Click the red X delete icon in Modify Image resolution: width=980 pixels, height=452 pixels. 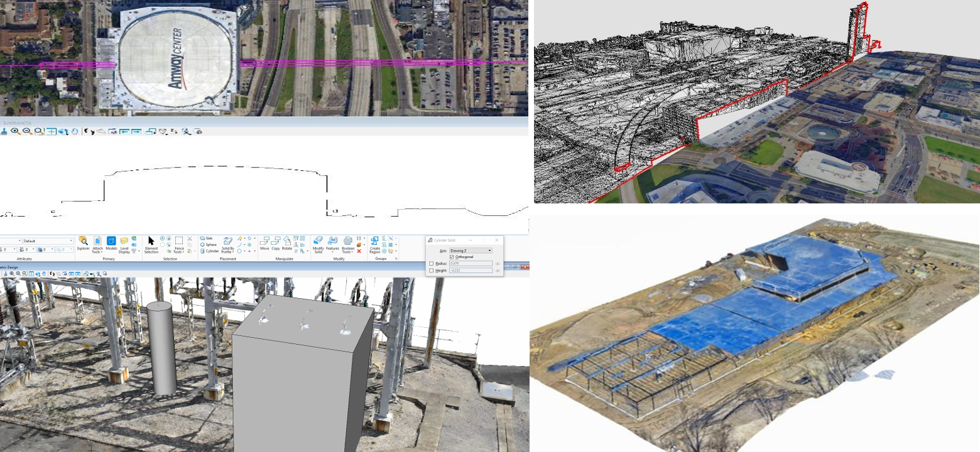click(x=359, y=251)
